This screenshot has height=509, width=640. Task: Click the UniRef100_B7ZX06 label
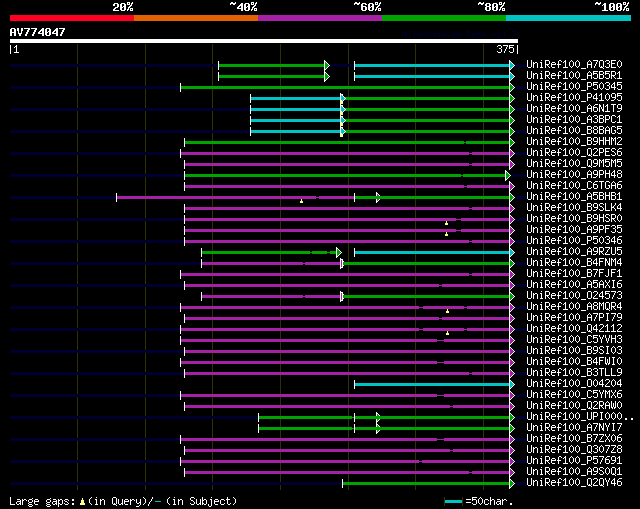pos(574,439)
